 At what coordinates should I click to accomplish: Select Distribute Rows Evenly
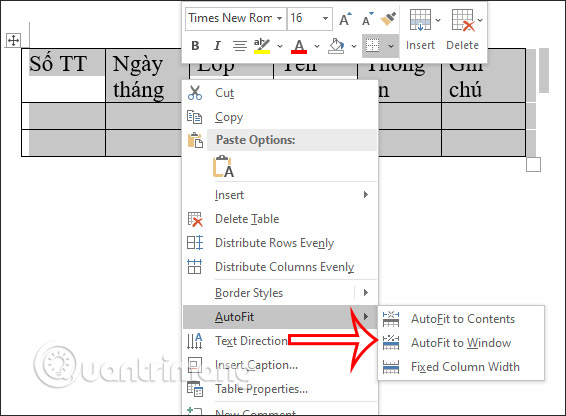[x=280, y=243]
